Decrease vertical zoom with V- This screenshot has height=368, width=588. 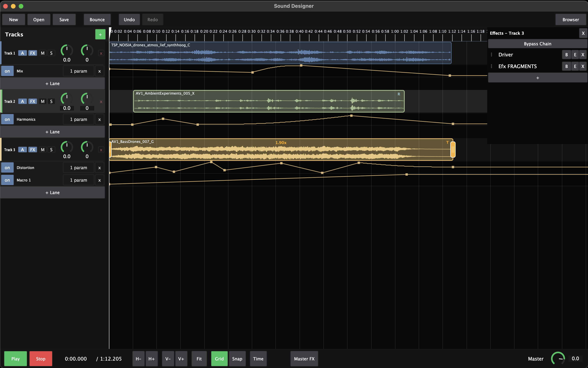168,358
